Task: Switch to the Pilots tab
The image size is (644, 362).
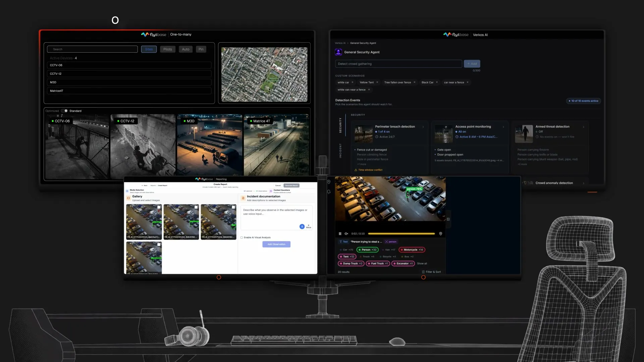Action: pos(168,49)
